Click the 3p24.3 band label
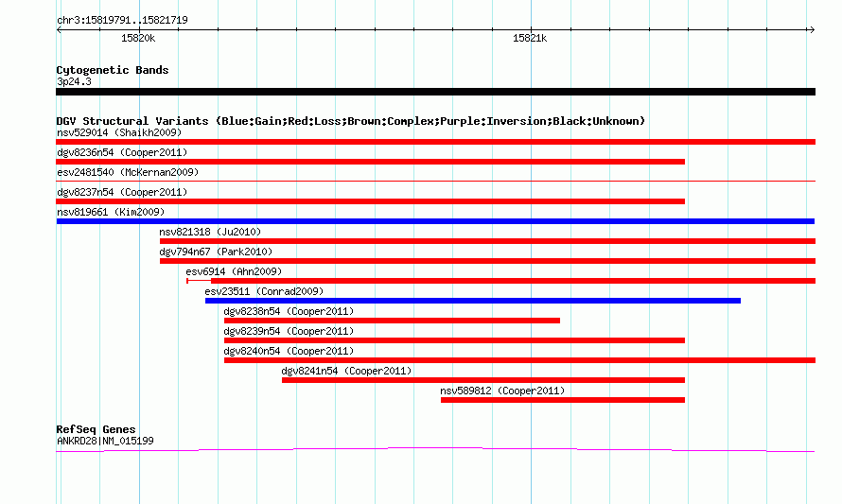 (74, 81)
